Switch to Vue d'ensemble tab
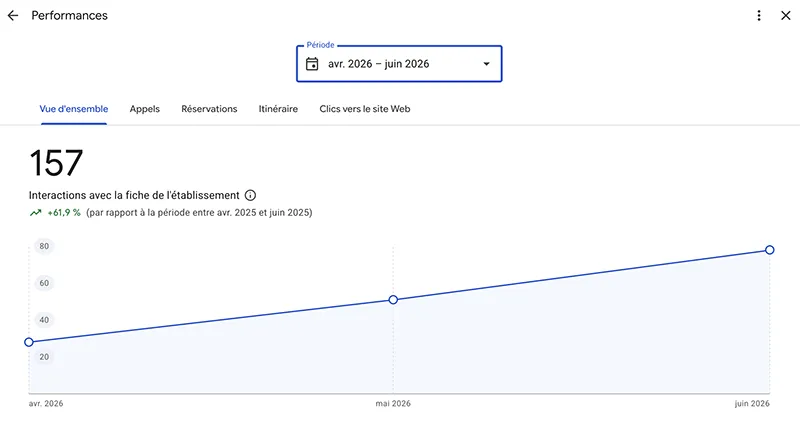This screenshot has width=800, height=424. click(x=74, y=109)
